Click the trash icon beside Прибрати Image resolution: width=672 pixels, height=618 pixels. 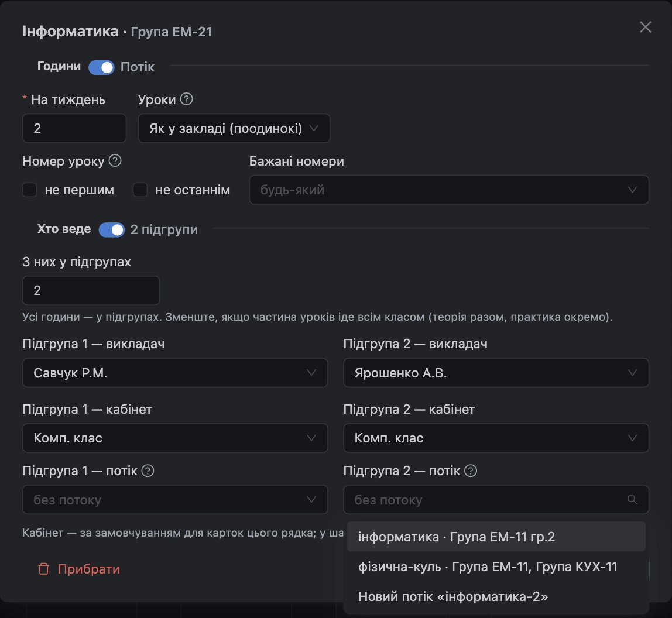point(44,569)
